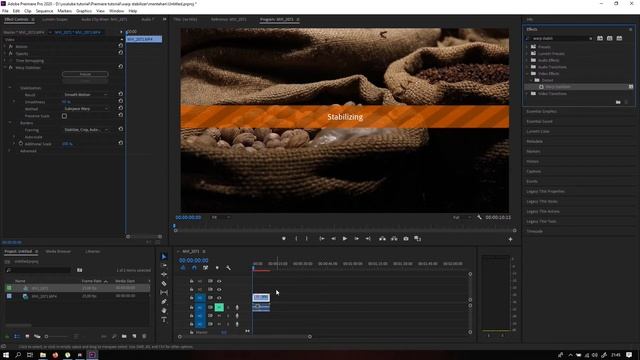Toggle Snap in timeline
Screen dimensions: 640x360
194,268
